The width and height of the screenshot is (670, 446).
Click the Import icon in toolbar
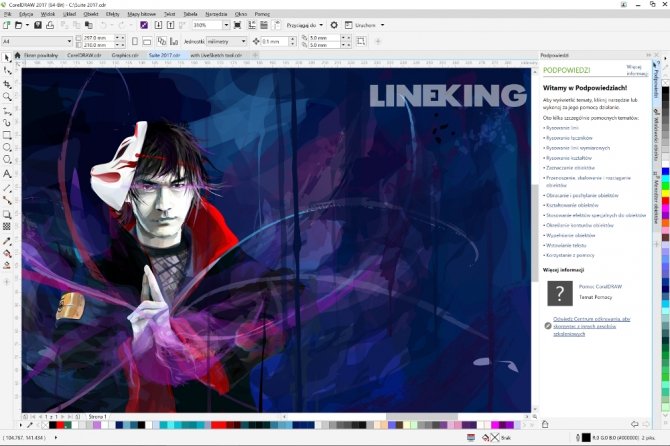pos(158,25)
